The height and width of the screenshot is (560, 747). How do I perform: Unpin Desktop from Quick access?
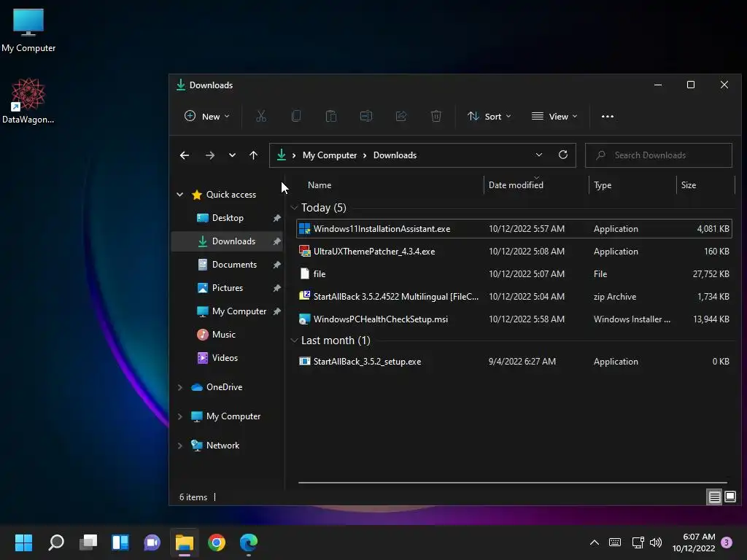(276, 218)
